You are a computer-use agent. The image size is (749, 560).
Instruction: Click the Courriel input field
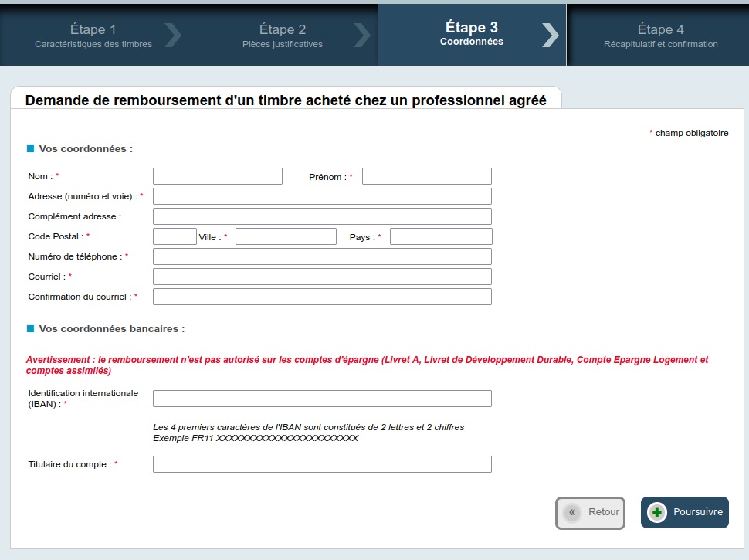(322, 277)
